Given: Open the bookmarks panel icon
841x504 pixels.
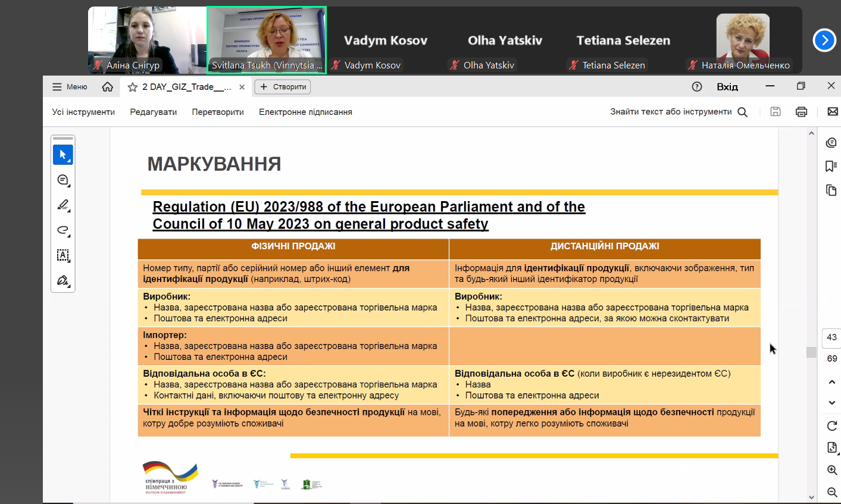Looking at the screenshot, I should pyautogui.click(x=831, y=166).
